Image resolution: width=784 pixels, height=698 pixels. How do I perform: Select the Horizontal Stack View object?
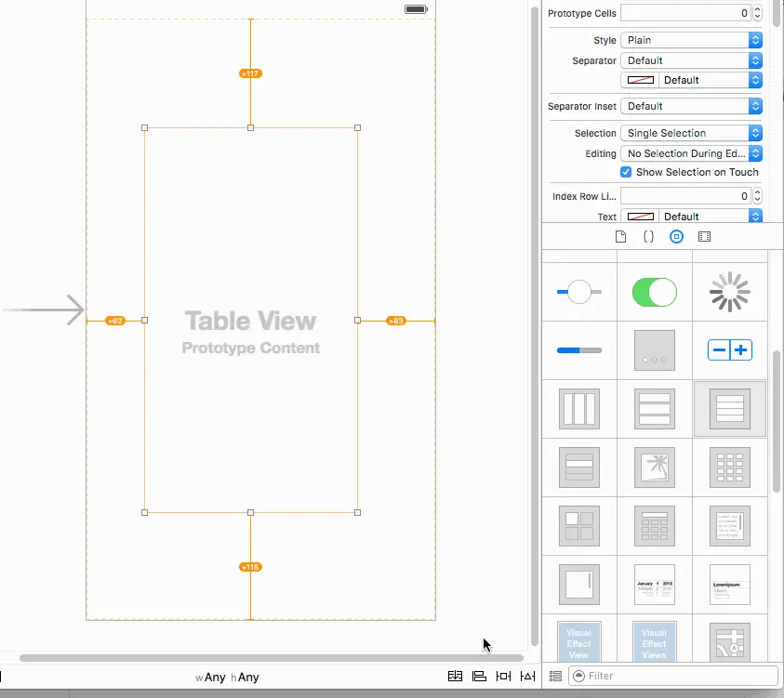[579, 409]
